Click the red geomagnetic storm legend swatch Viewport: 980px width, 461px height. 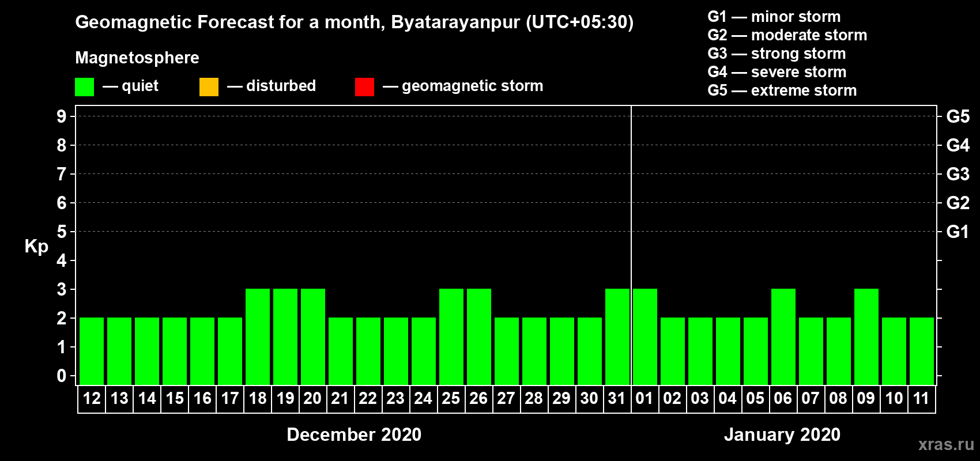click(364, 87)
